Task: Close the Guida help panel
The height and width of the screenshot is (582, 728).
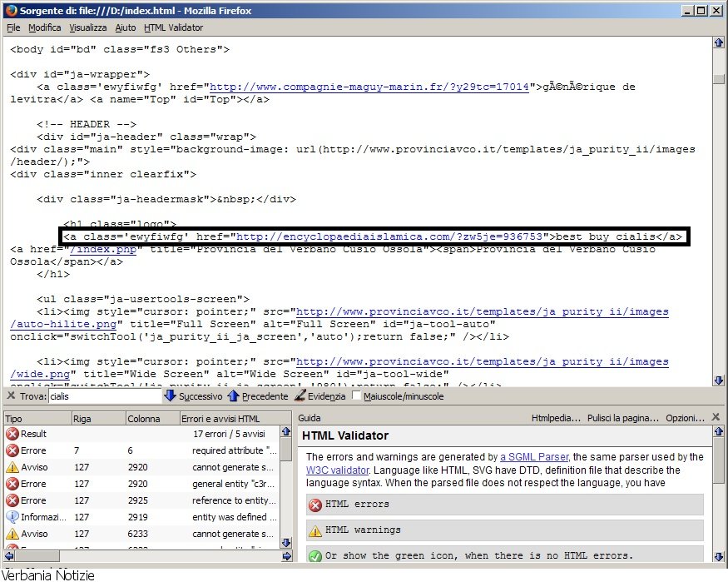Action: [x=716, y=418]
